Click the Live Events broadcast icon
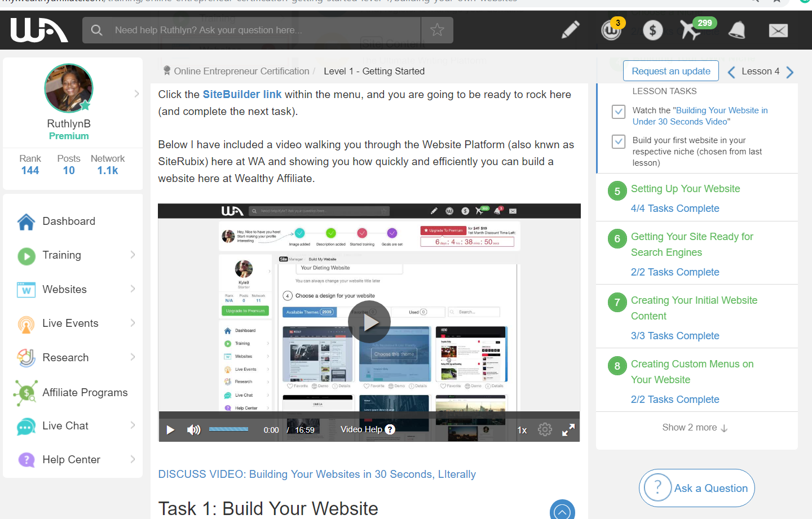Viewport: 812px width, 519px height. pos(26,324)
